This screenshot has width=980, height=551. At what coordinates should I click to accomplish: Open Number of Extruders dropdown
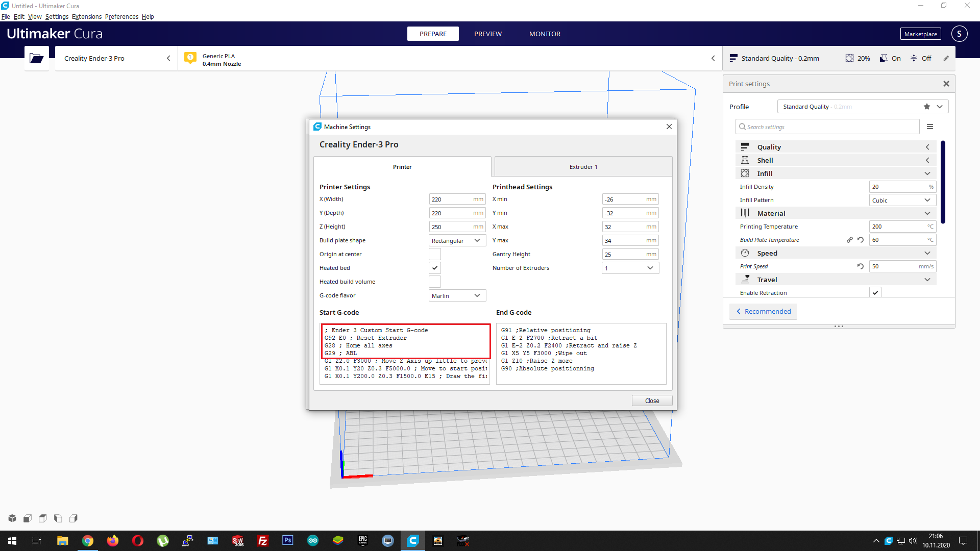click(630, 268)
